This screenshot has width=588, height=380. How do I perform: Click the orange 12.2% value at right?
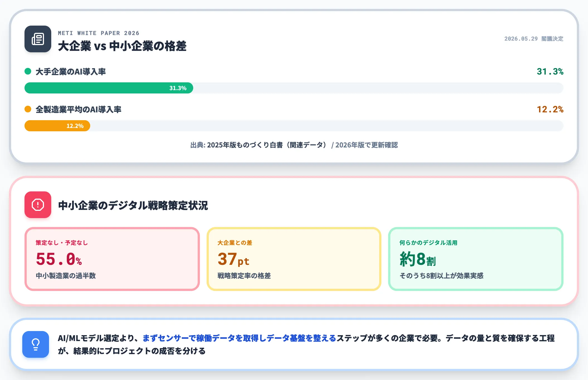pyautogui.click(x=550, y=109)
